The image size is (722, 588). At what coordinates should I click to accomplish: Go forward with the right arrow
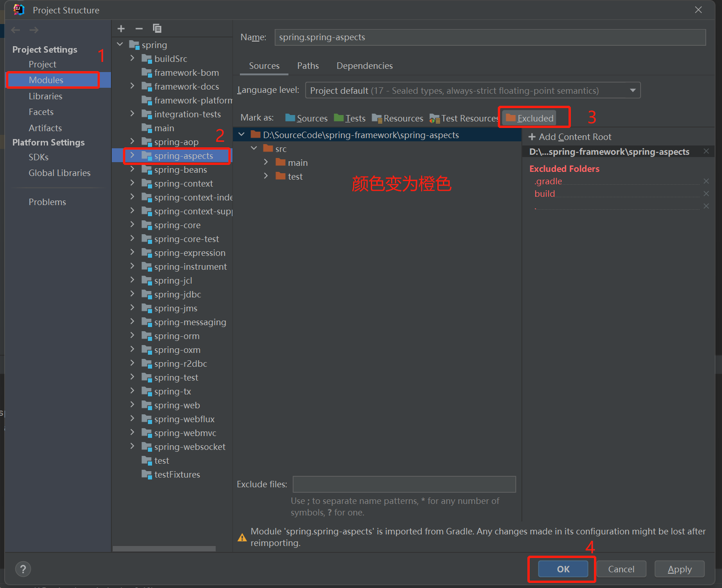tap(34, 30)
